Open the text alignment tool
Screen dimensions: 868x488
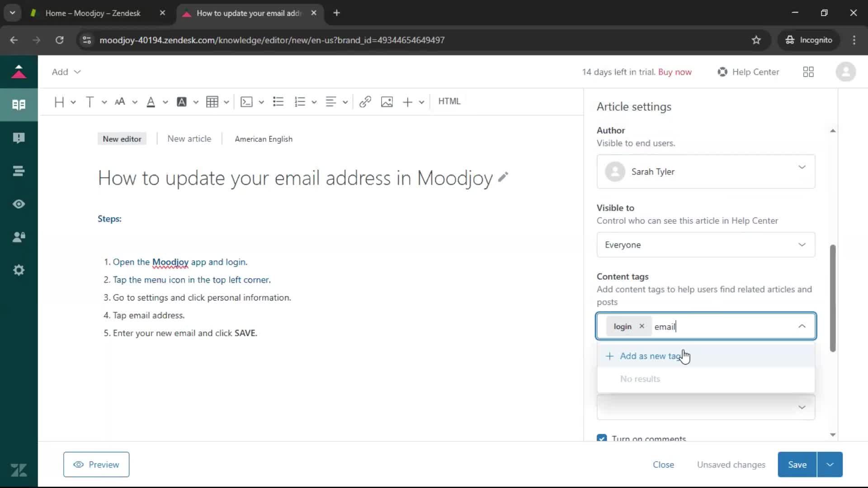[331, 102]
